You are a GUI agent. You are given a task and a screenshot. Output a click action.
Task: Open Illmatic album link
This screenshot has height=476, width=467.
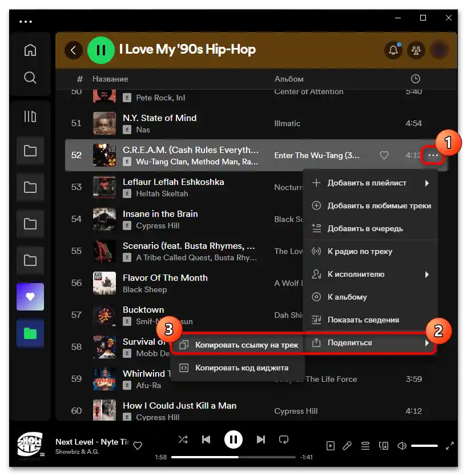(287, 123)
